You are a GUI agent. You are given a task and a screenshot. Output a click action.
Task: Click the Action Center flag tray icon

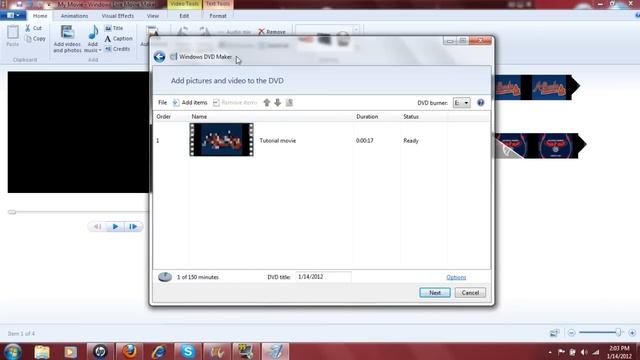click(562, 352)
